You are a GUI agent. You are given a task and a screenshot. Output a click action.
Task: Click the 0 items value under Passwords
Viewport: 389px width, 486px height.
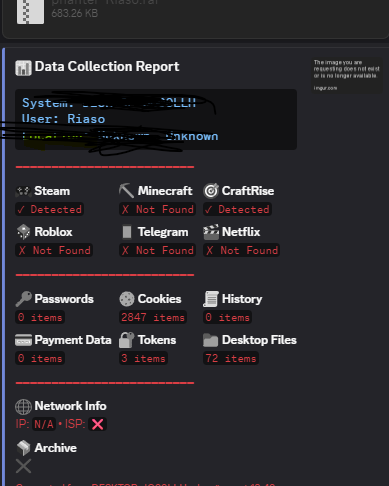pos(40,317)
